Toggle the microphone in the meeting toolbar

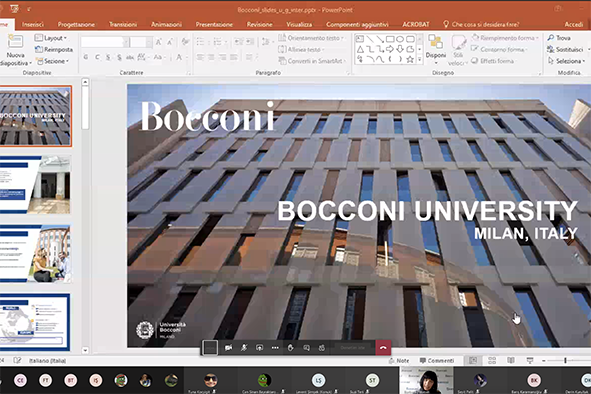coord(244,347)
